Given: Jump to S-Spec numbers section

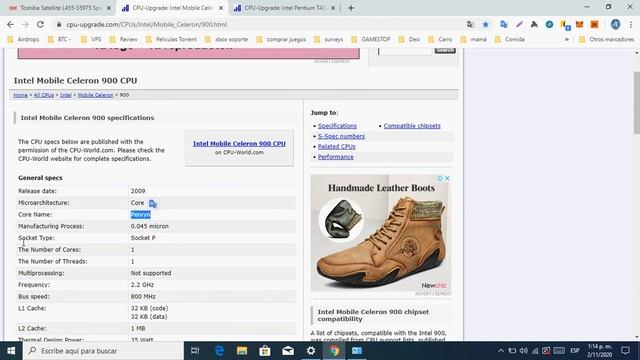Looking at the screenshot, I should [341, 136].
